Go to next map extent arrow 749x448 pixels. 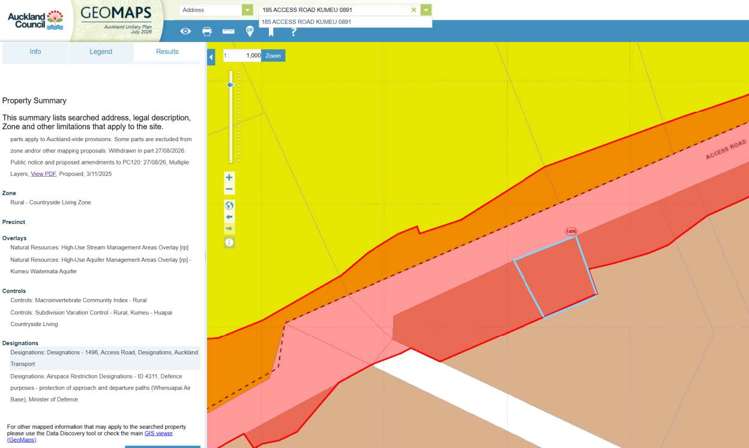pyautogui.click(x=229, y=229)
